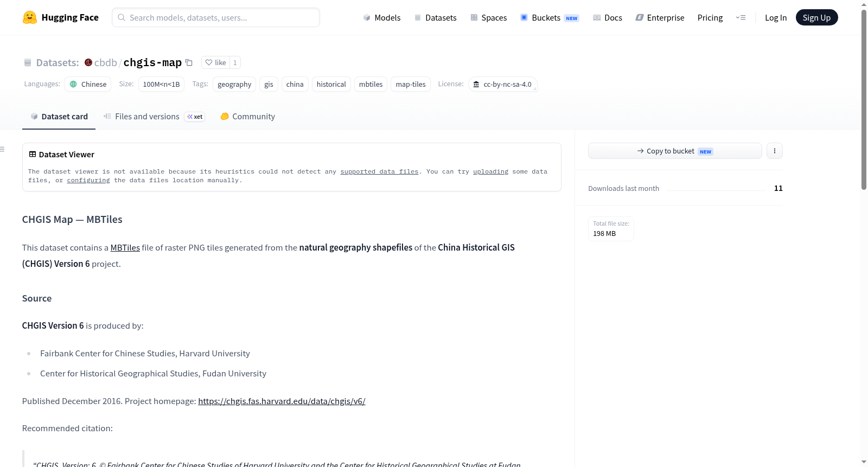Open the Community tab
Image resolution: width=868 pixels, height=467 pixels.
(247, 117)
